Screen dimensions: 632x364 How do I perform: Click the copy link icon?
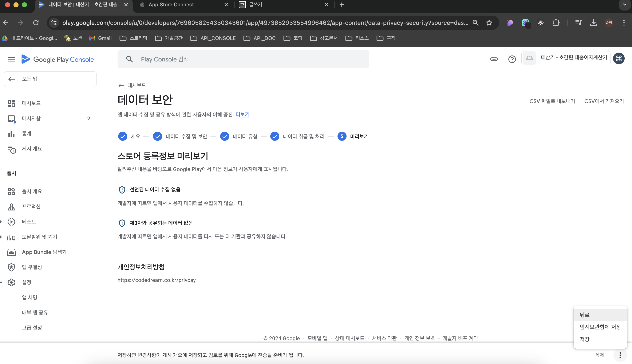click(x=494, y=59)
